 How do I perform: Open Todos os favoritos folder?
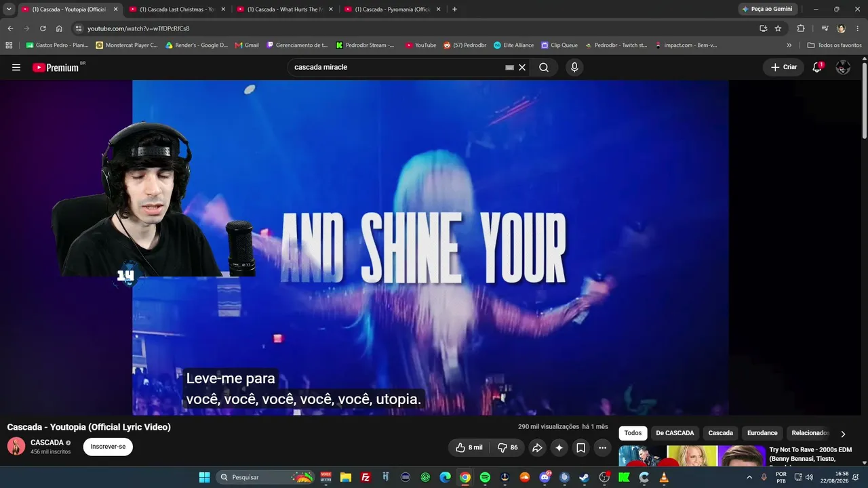point(834,45)
